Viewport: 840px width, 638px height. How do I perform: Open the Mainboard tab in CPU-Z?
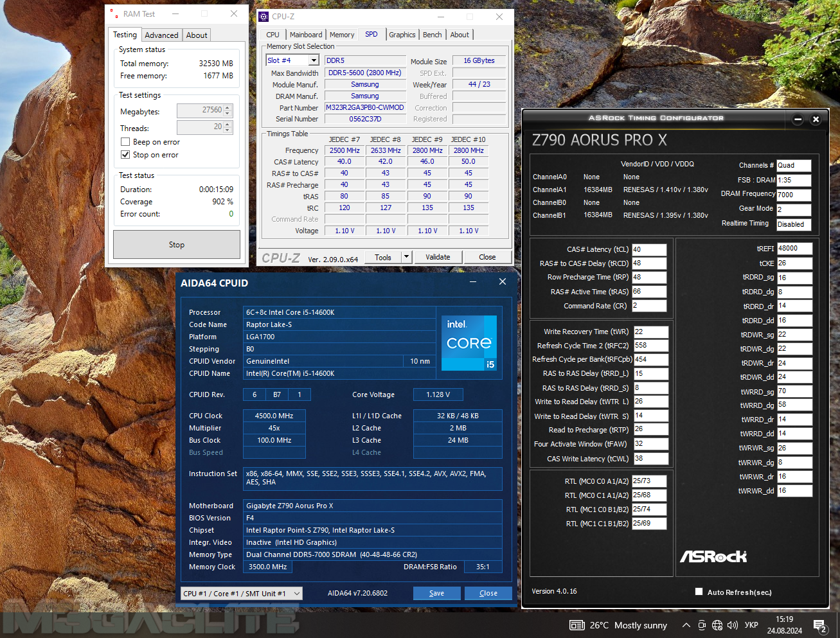click(306, 35)
